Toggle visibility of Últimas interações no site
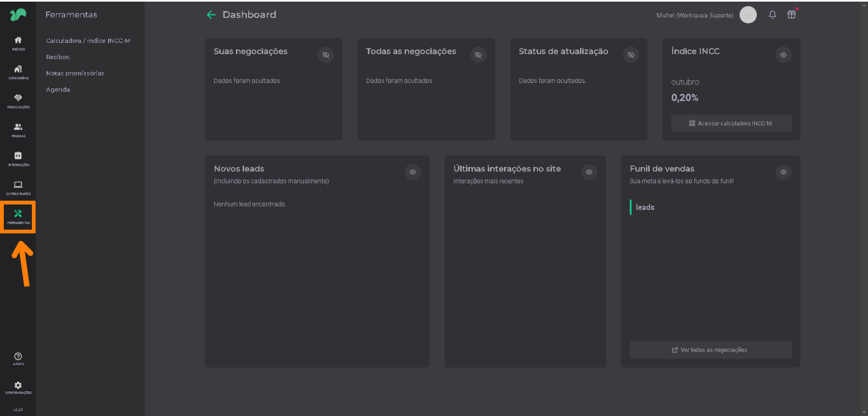This screenshot has height=416, width=868. [589, 172]
